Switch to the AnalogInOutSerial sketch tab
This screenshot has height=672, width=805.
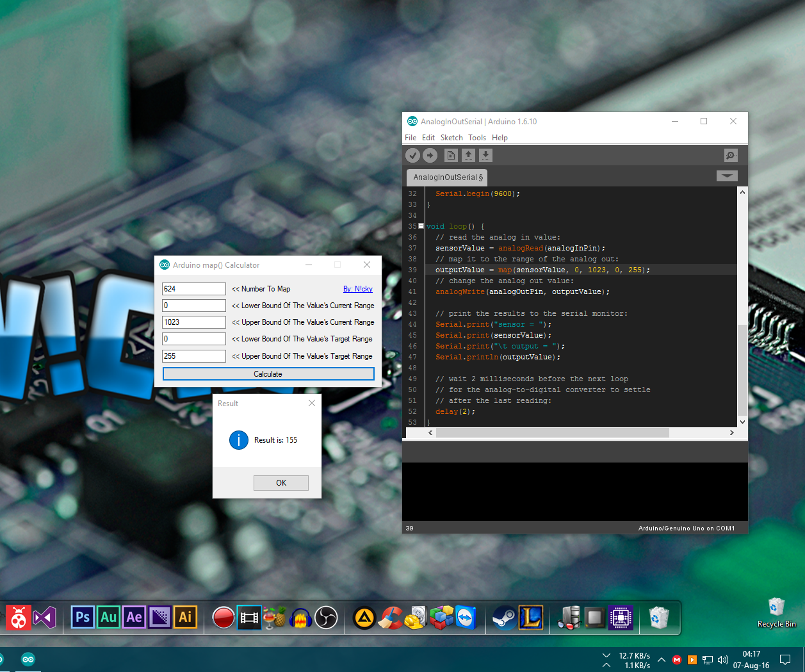tap(446, 177)
